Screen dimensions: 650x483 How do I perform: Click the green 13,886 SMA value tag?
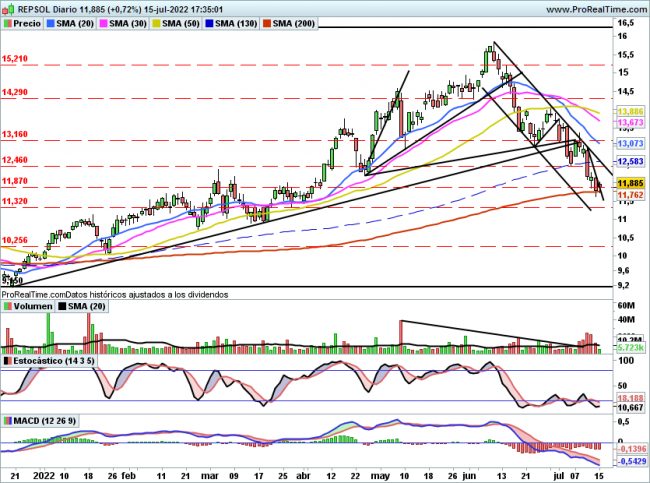click(629, 111)
